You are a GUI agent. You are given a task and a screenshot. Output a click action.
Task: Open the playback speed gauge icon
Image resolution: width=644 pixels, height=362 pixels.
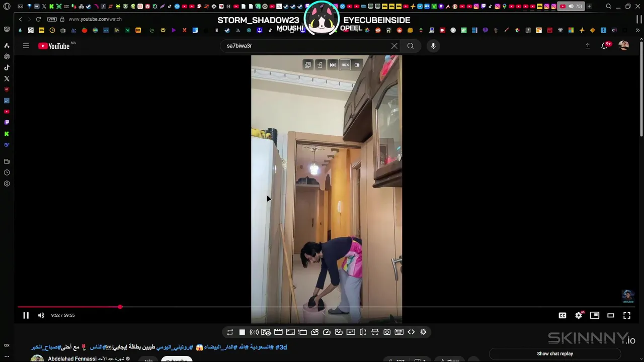point(327,332)
